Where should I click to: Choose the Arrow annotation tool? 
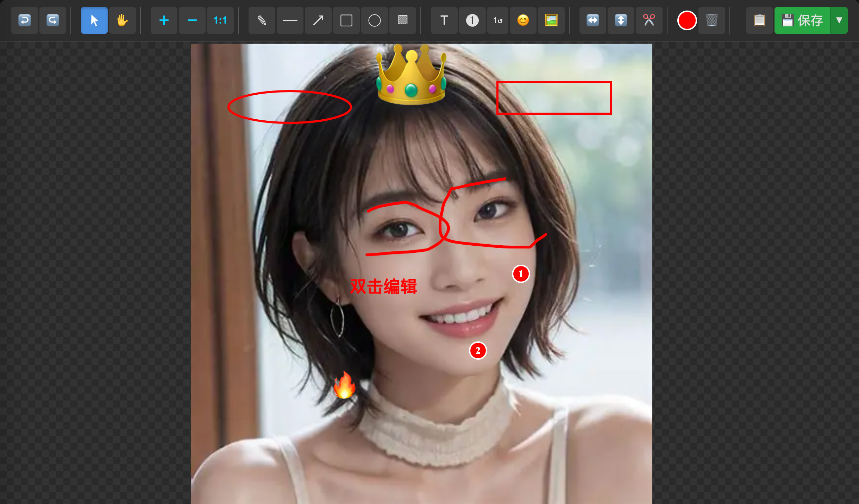click(x=318, y=20)
